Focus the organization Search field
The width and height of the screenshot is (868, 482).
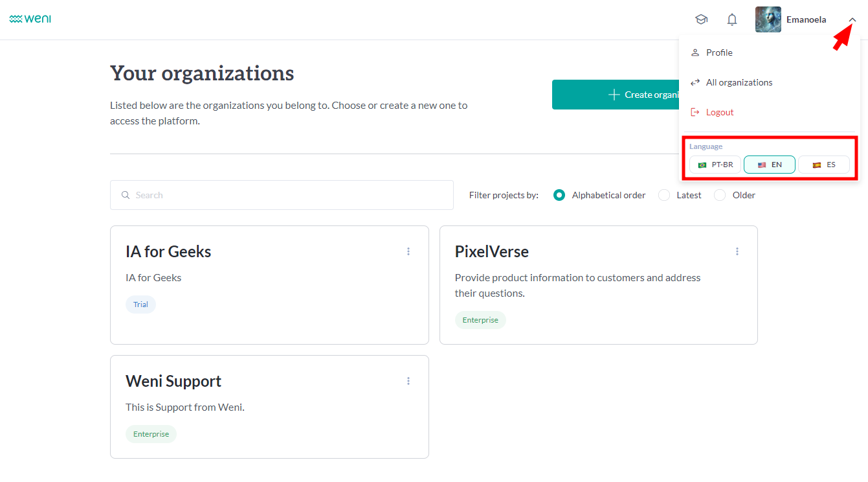[x=282, y=195]
